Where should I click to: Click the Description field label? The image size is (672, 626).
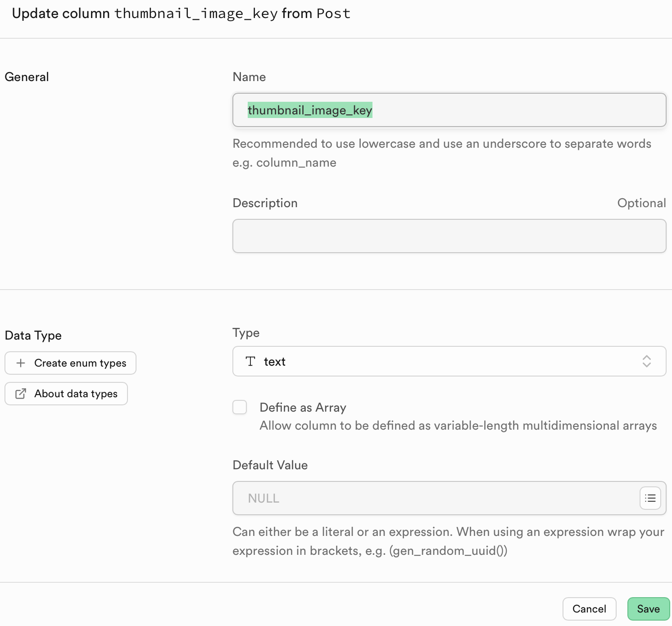(x=265, y=203)
